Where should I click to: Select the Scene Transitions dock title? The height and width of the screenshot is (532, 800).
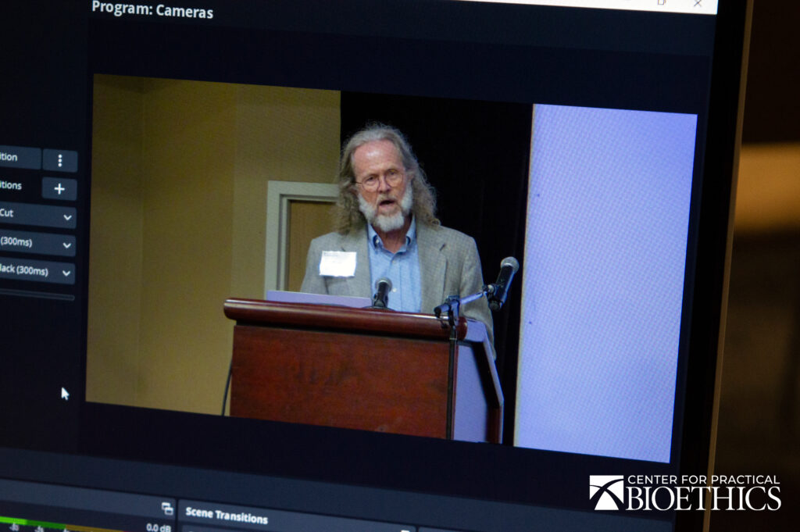[x=227, y=515]
